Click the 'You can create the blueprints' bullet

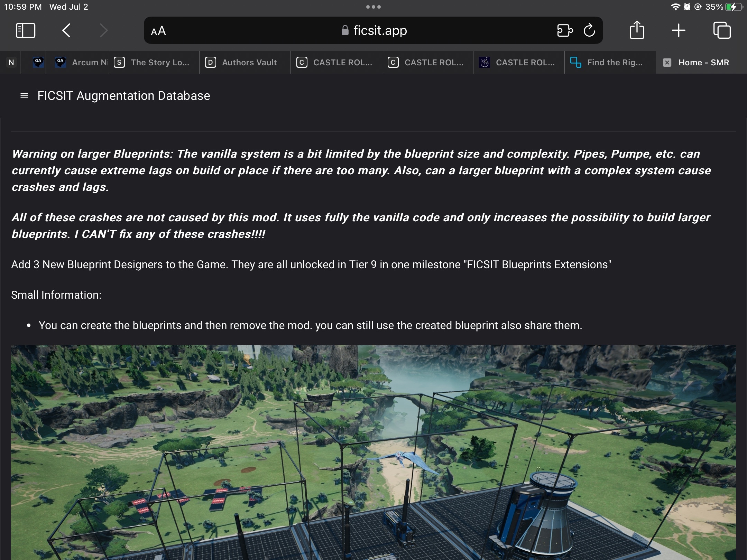310,325
